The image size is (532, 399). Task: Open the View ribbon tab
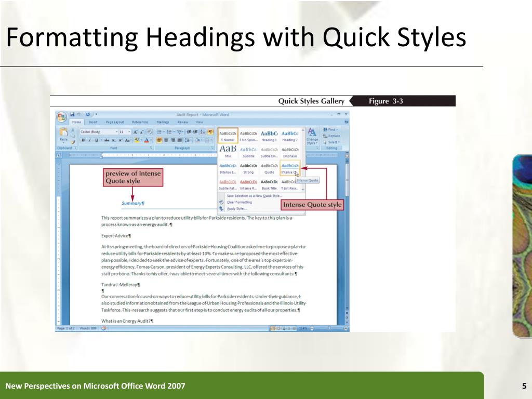[199, 122]
